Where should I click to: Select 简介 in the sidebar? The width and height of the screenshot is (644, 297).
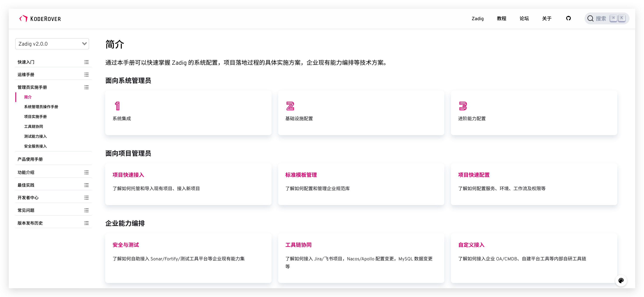[28, 97]
